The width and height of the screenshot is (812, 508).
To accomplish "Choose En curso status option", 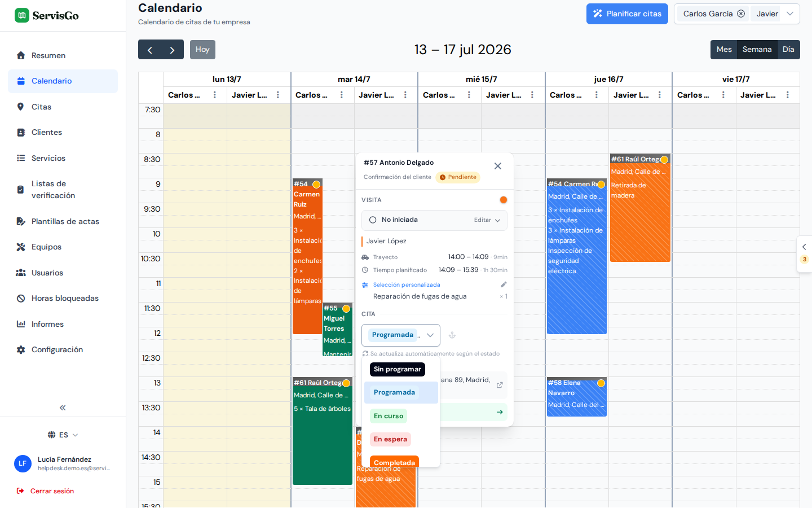I will [x=389, y=416].
